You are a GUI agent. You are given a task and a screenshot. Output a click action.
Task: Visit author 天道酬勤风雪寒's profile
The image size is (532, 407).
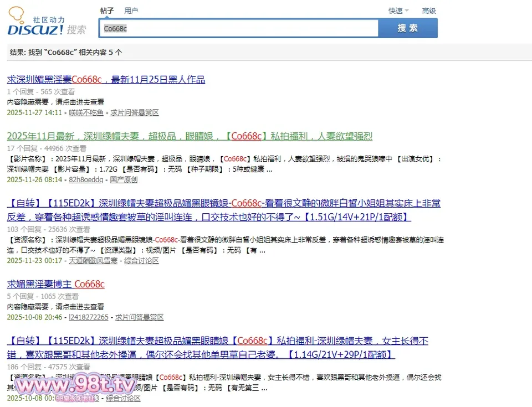pos(93,260)
